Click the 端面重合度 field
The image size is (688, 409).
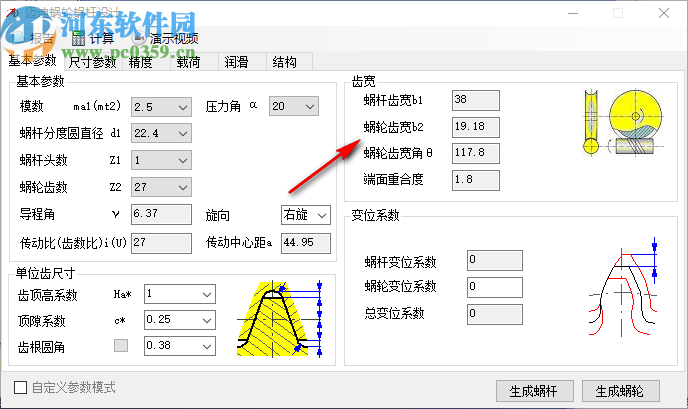476,180
